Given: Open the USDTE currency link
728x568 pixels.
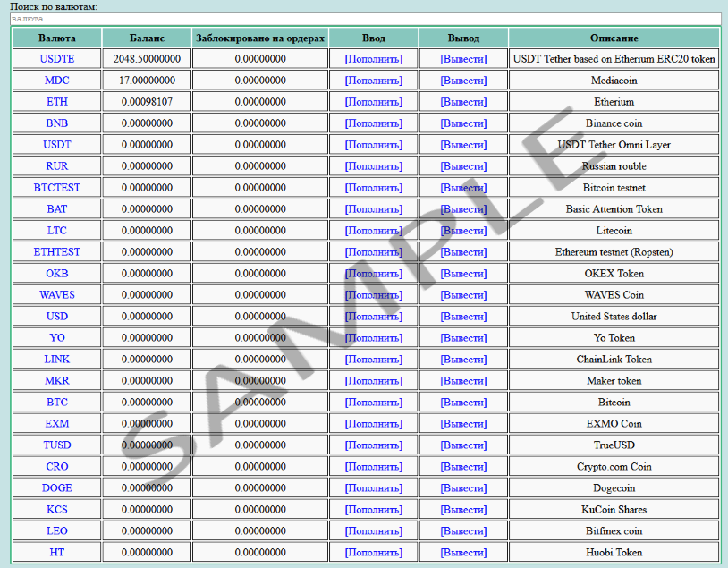Looking at the screenshot, I should tap(56, 59).
